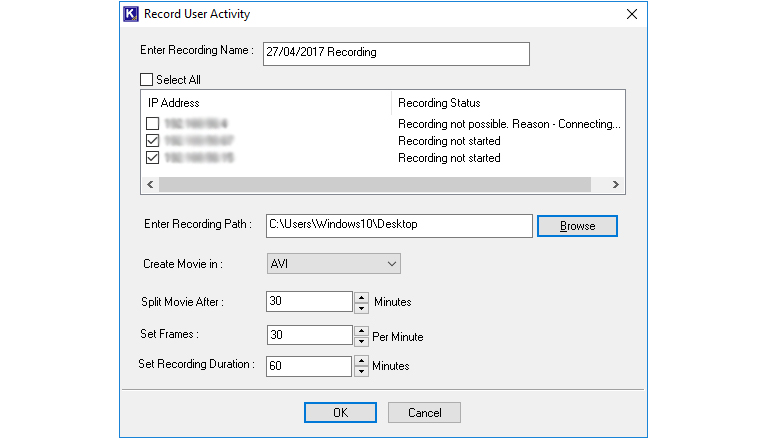Confirm the dialog with OK button
768x438 pixels.
point(340,413)
